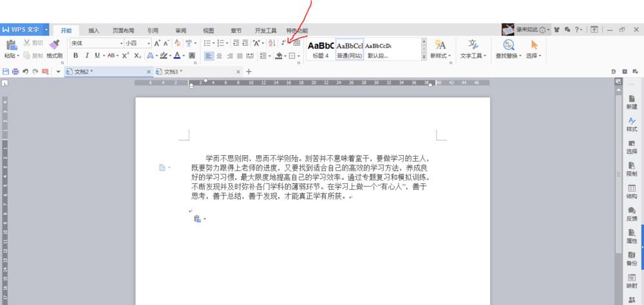Toggle underline U button
644x305 pixels.
click(x=97, y=55)
